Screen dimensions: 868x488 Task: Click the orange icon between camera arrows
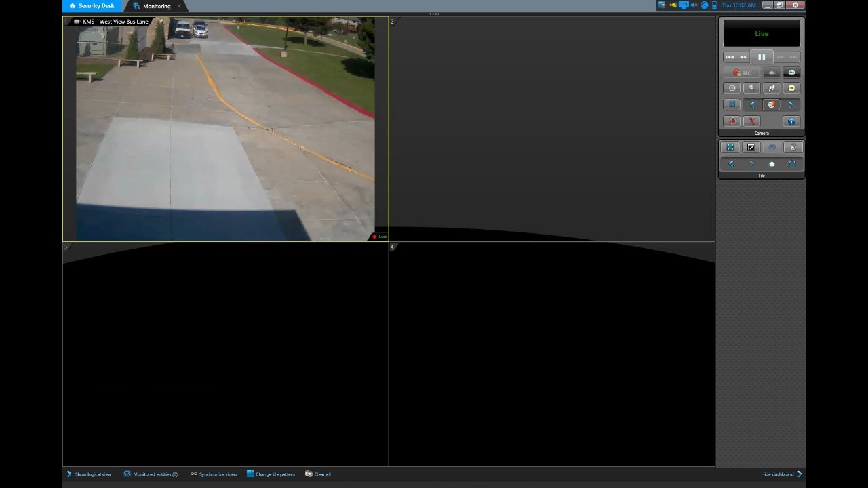pos(771,104)
